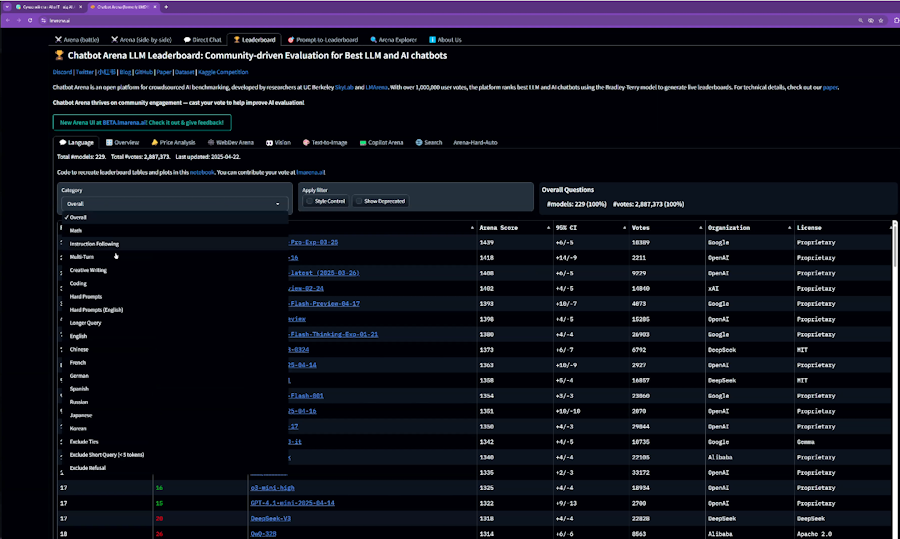Click the New Arena UI BETA banner button
The height and width of the screenshot is (539, 900).
coord(142,122)
